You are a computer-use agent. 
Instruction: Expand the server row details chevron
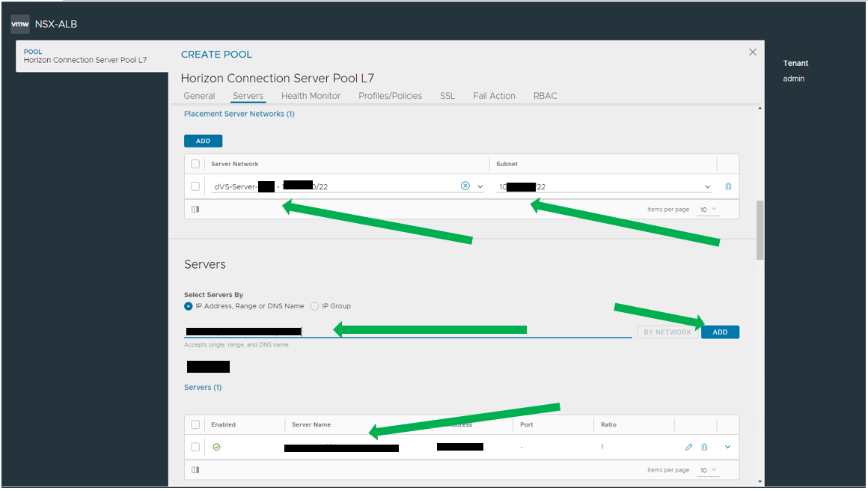(727, 447)
